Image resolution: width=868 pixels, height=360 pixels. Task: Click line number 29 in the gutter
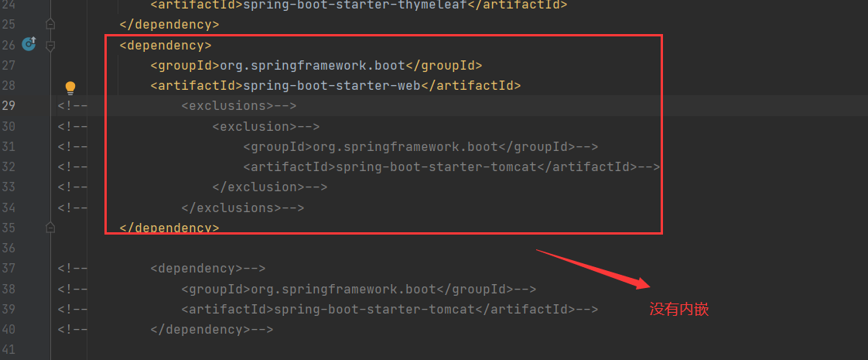9,106
